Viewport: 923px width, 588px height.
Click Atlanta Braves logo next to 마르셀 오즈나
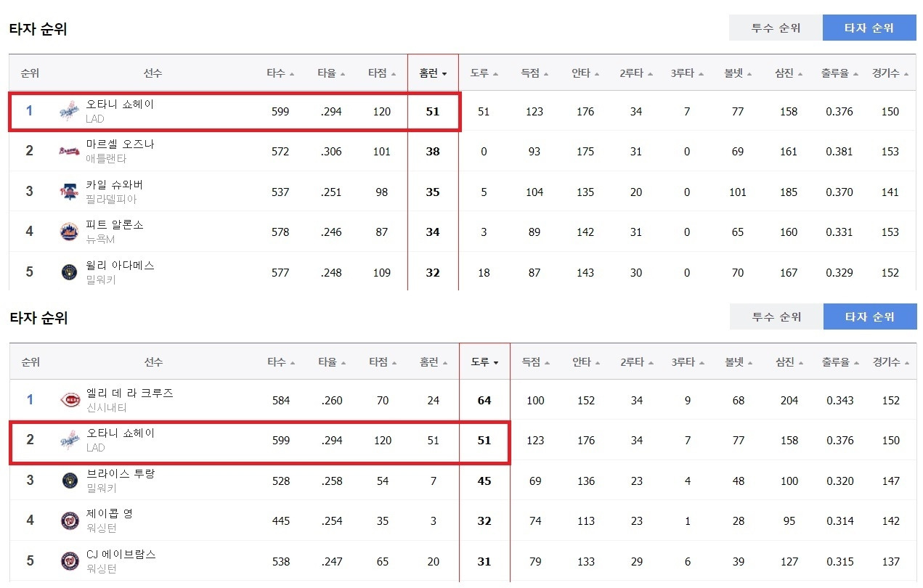click(68, 152)
